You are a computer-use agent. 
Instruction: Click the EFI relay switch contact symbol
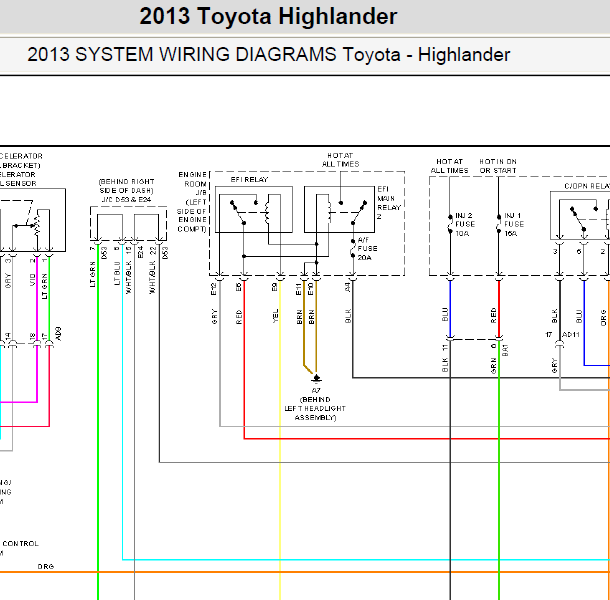243,212
